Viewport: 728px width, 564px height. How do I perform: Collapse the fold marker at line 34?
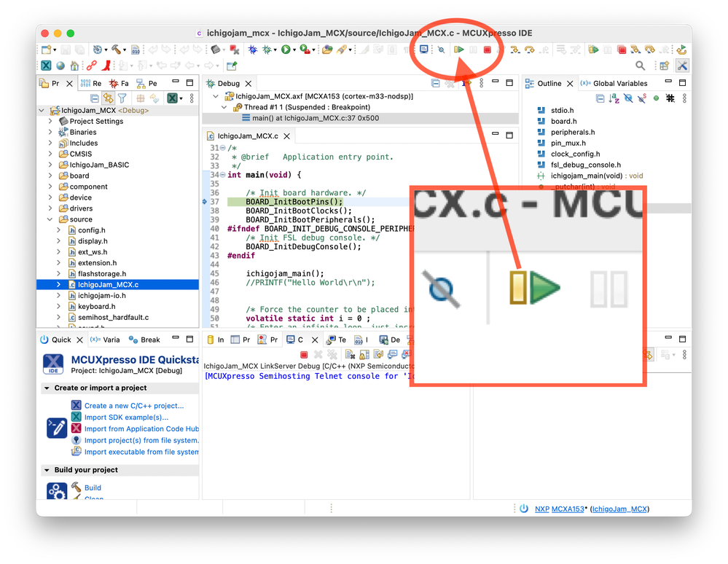pos(223,175)
